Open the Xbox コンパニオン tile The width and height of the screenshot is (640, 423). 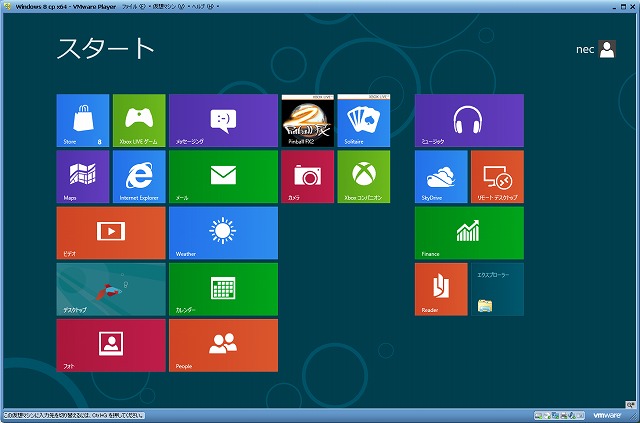click(x=364, y=177)
